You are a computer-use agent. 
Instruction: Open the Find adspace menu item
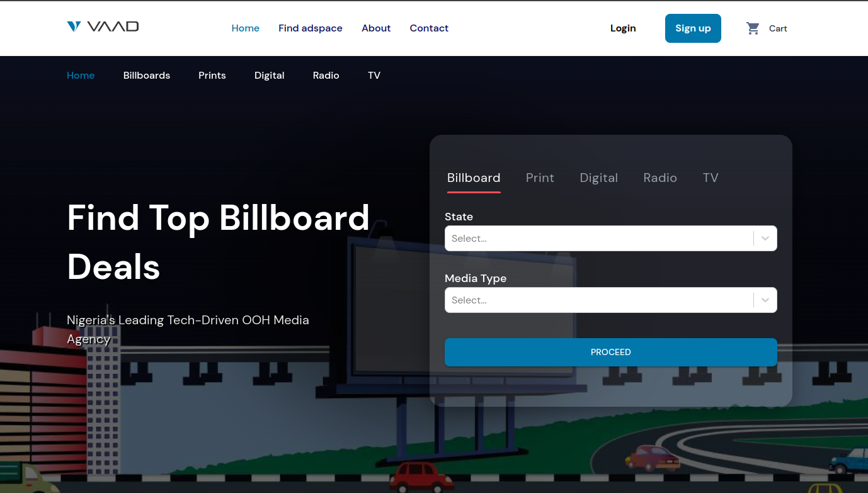[311, 28]
